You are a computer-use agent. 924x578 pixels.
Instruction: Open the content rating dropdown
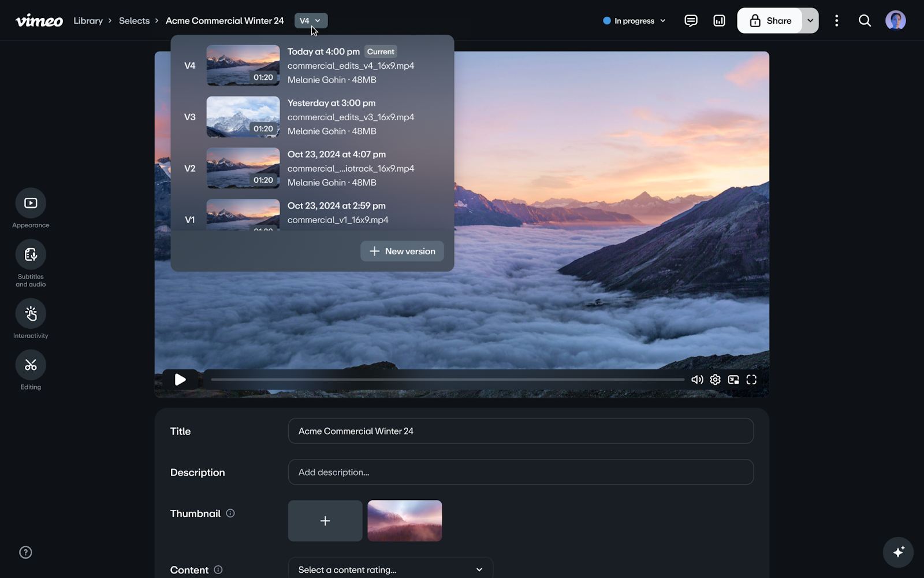tap(390, 569)
